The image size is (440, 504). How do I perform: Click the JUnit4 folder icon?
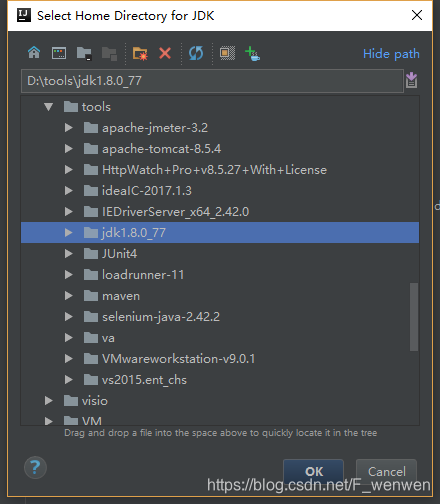pos(91,254)
